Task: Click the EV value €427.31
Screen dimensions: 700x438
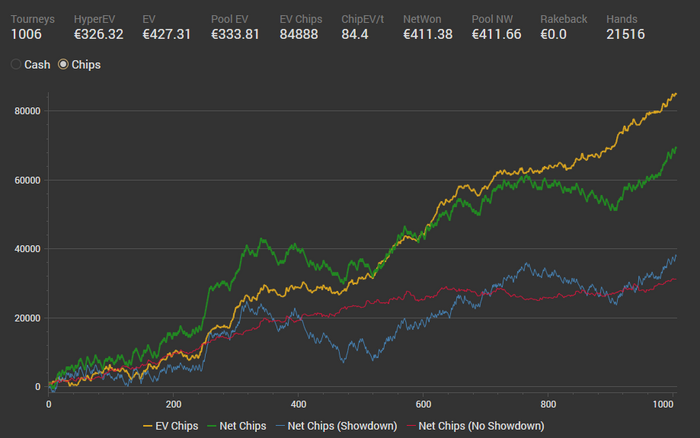Action: coord(167,34)
